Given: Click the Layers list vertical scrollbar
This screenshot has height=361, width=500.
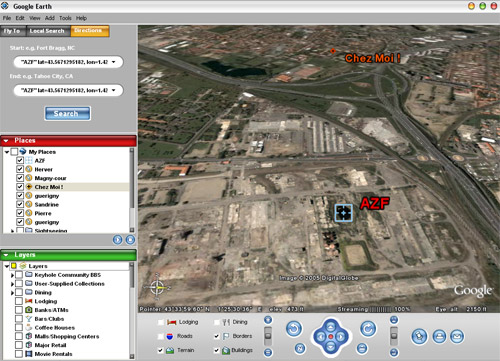Looking at the screenshot, I should coord(132,311).
